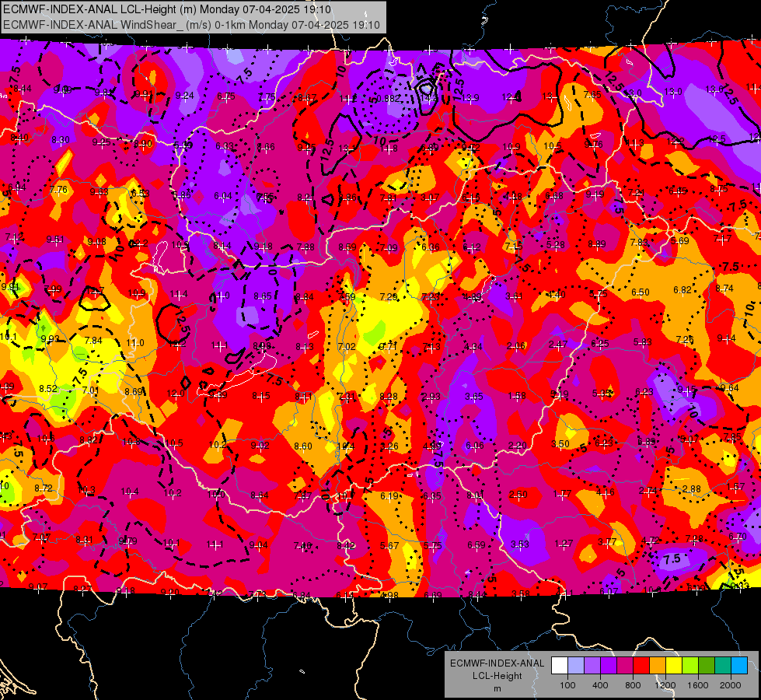Viewport: 761px width, 700px height.
Task: Click the grid value 9.51
Action: (55, 240)
